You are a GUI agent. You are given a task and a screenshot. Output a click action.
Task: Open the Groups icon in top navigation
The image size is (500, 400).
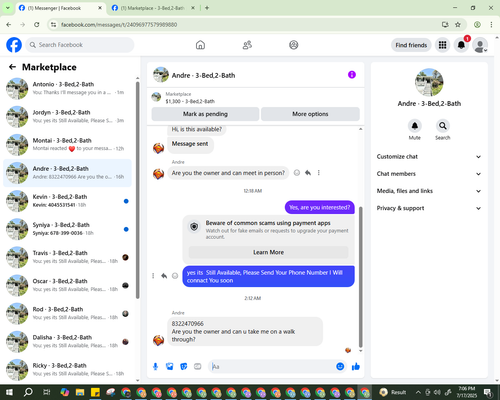[x=294, y=45]
